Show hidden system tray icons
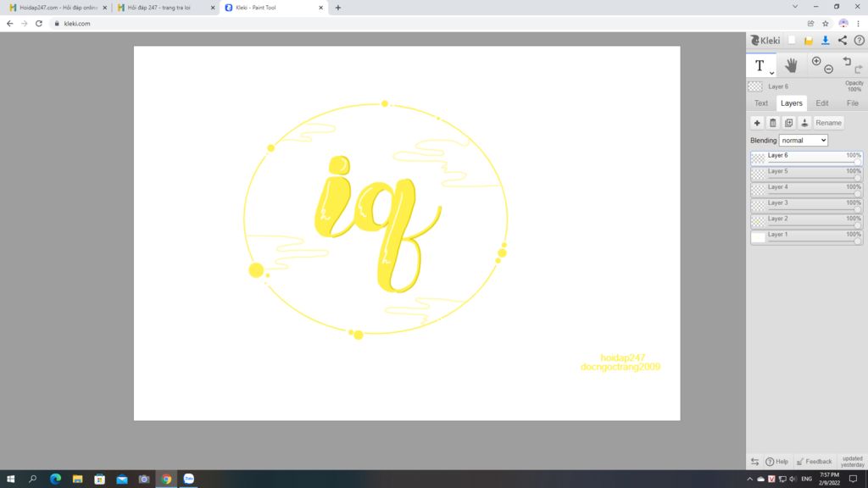The image size is (868, 488). click(749, 480)
